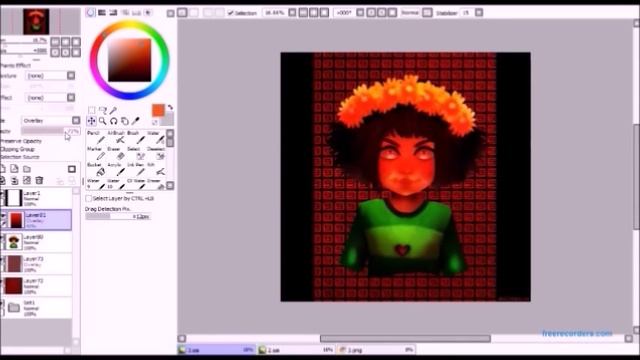The height and width of the screenshot is (360, 640).
Task: Click the navigator thumbnail preview
Action: (36, 22)
